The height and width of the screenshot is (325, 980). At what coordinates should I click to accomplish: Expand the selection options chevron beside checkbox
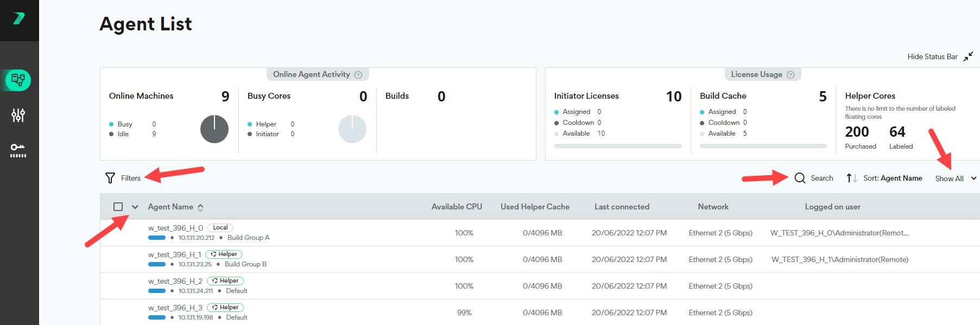pyautogui.click(x=135, y=207)
